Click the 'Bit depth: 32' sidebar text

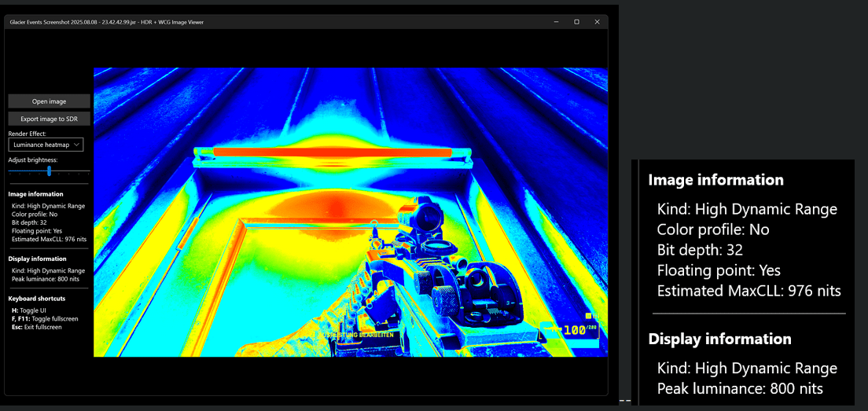(28, 222)
